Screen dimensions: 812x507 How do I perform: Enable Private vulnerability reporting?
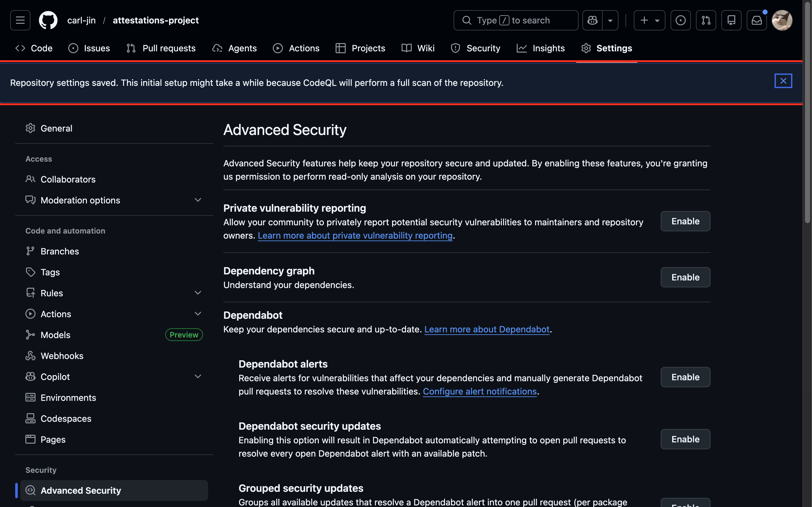tap(685, 221)
